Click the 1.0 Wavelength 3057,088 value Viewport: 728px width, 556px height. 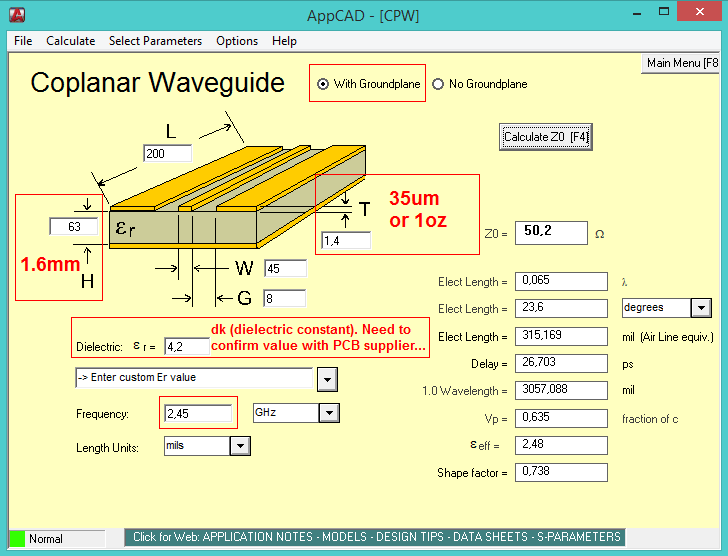pos(561,390)
